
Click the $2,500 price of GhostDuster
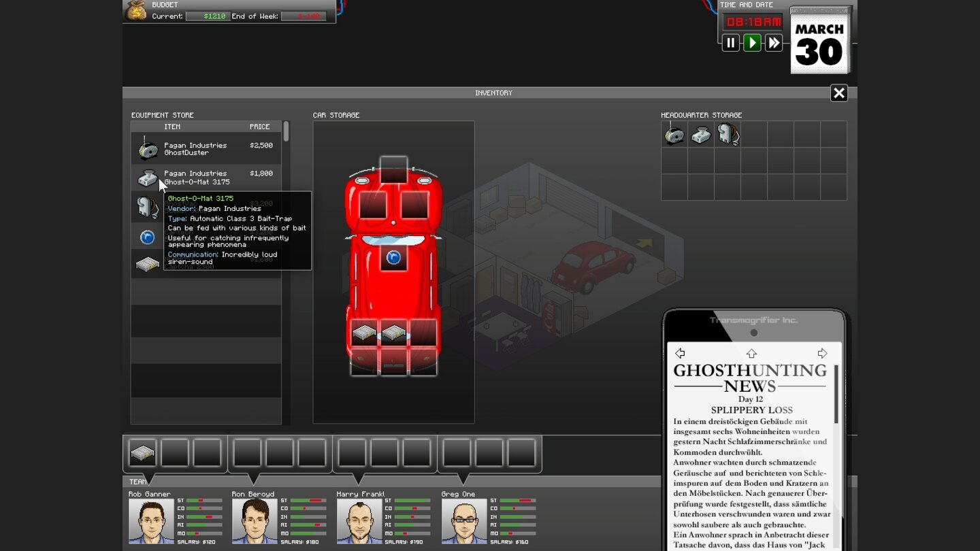pyautogui.click(x=261, y=146)
